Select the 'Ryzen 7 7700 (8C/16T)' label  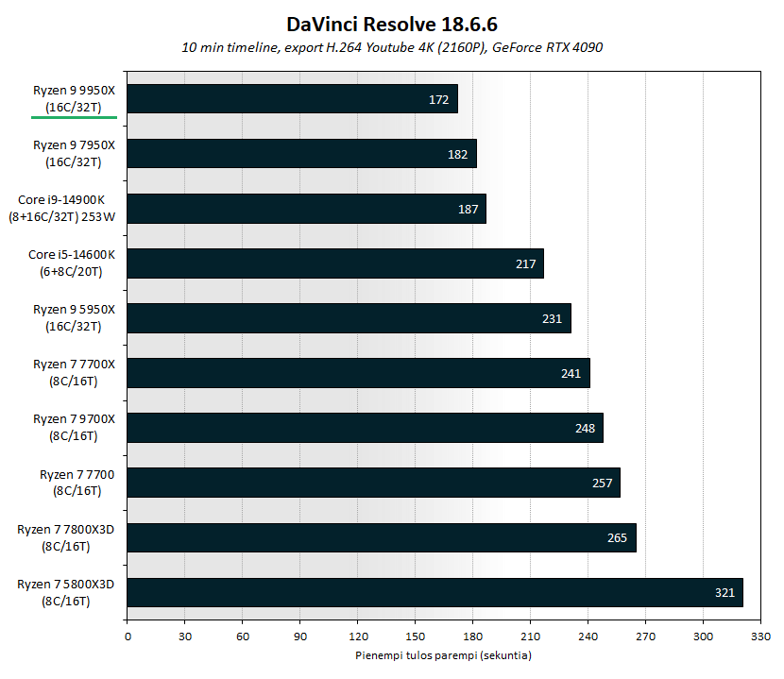coord(77,483)
